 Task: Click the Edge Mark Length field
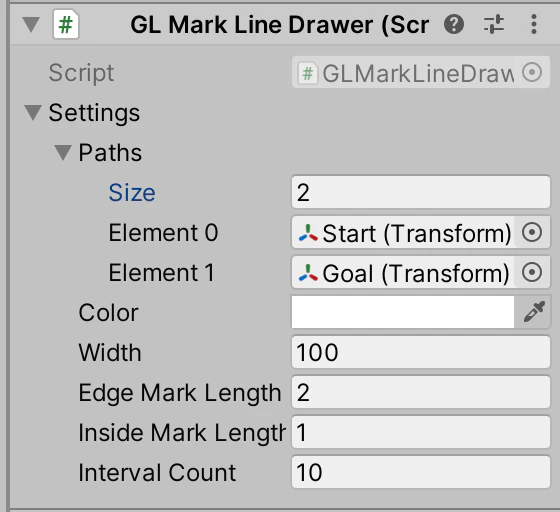pyautogui.click(x=421, y=392)
